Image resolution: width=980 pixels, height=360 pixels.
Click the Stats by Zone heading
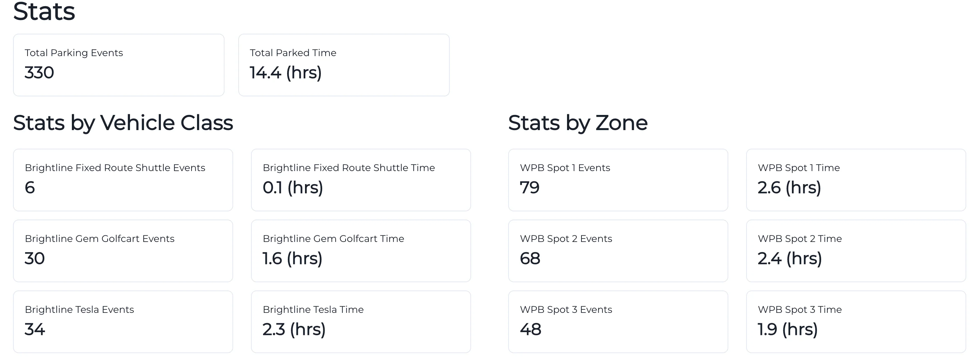(577, 123)
